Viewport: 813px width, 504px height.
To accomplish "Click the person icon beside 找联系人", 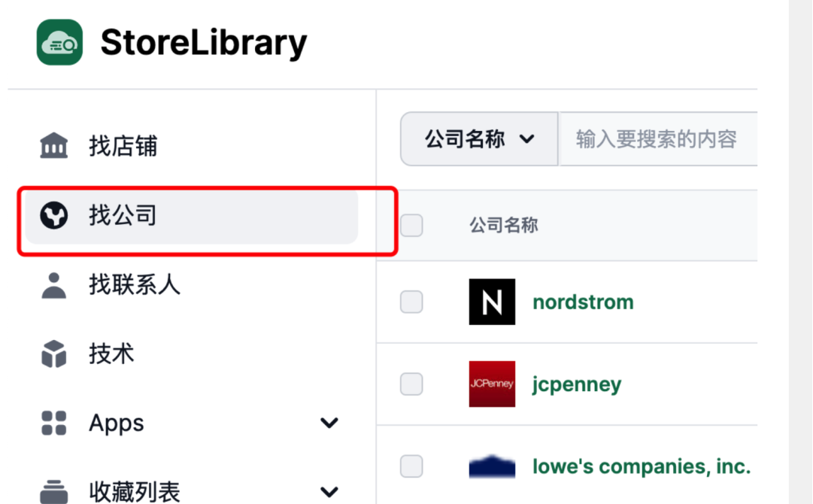I will (x=54, y=285).
